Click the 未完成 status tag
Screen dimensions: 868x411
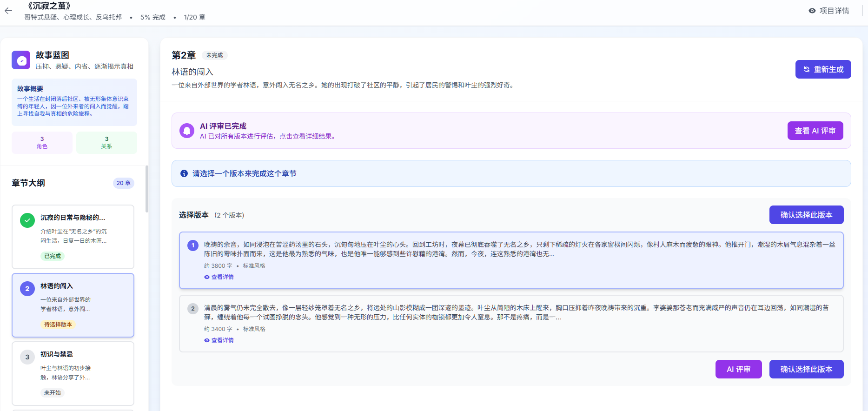click(x=214, y=55)
